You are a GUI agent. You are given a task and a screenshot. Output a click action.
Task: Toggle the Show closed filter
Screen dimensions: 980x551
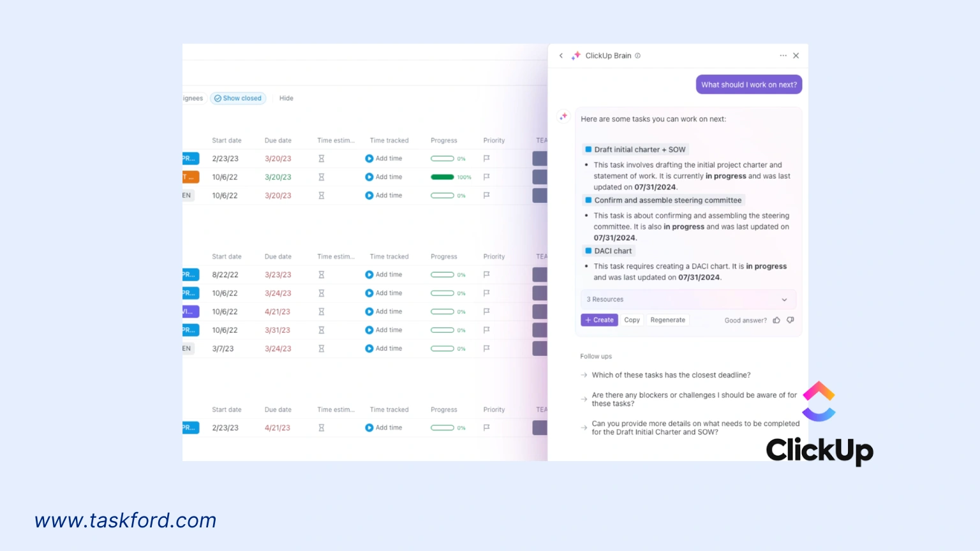pyautogui.click(x=237, y=98)
